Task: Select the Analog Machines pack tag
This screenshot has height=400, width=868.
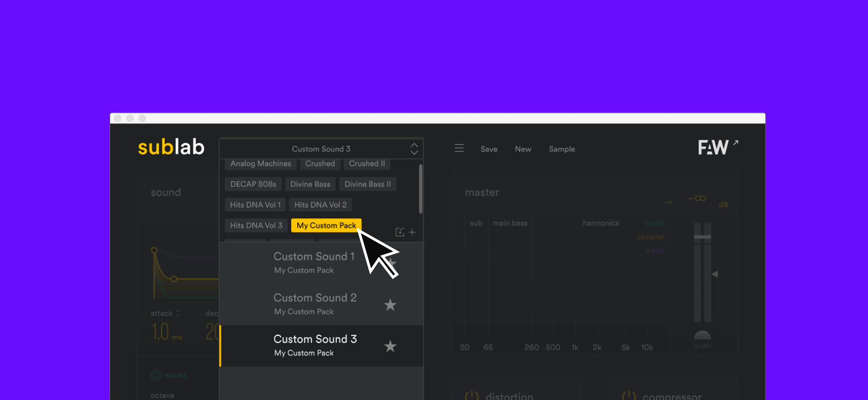Action: [261, 164]
